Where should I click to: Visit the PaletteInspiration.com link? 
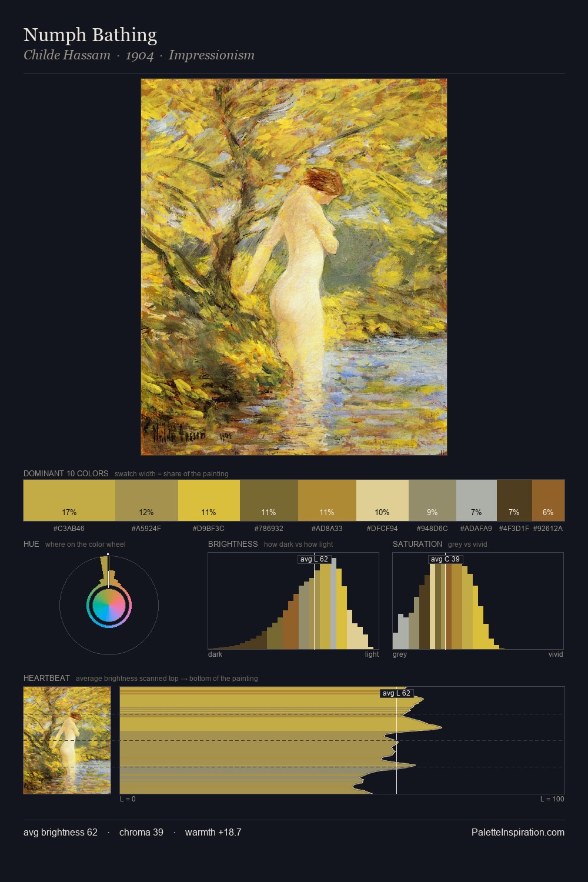click(x=518, y=832)
